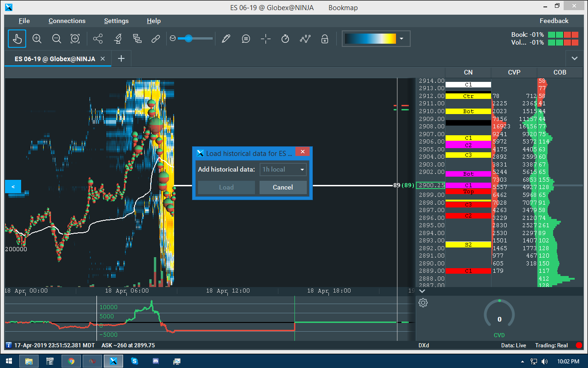588x368 pixels.
Task: Click the Bookmap icon in taskbar
Action: 113,361
